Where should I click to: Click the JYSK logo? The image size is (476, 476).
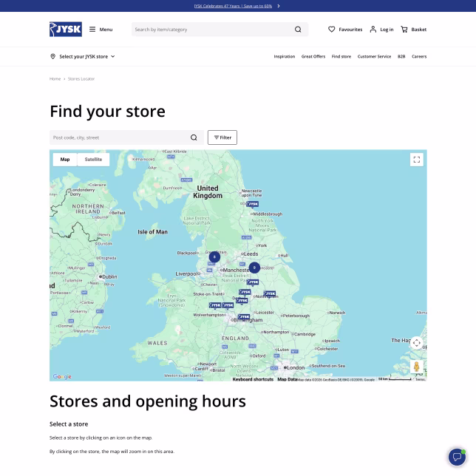tap(66, 29)
